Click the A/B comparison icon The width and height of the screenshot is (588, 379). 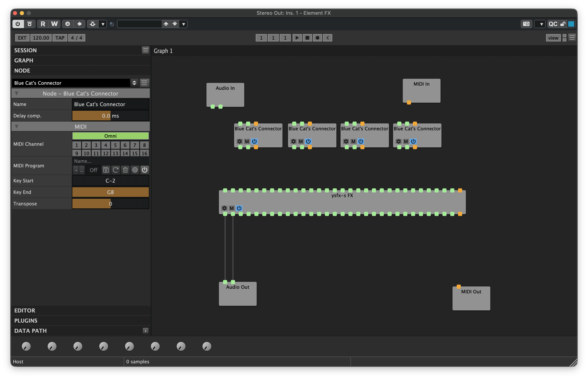pos(68,24)
